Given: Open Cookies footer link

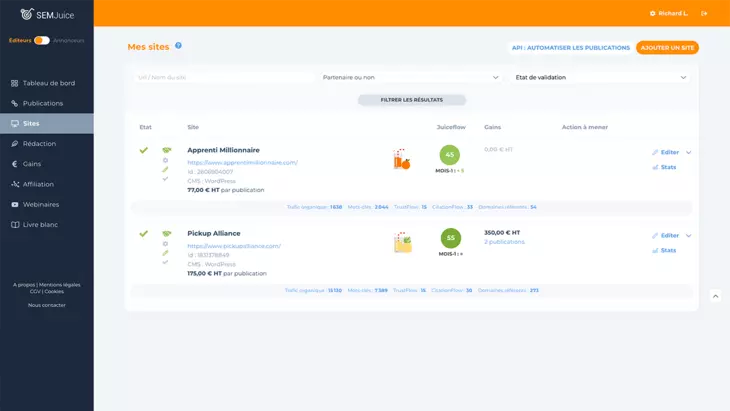Looking at the screenshot, I should pyautogui.click(x=54, y=291).
